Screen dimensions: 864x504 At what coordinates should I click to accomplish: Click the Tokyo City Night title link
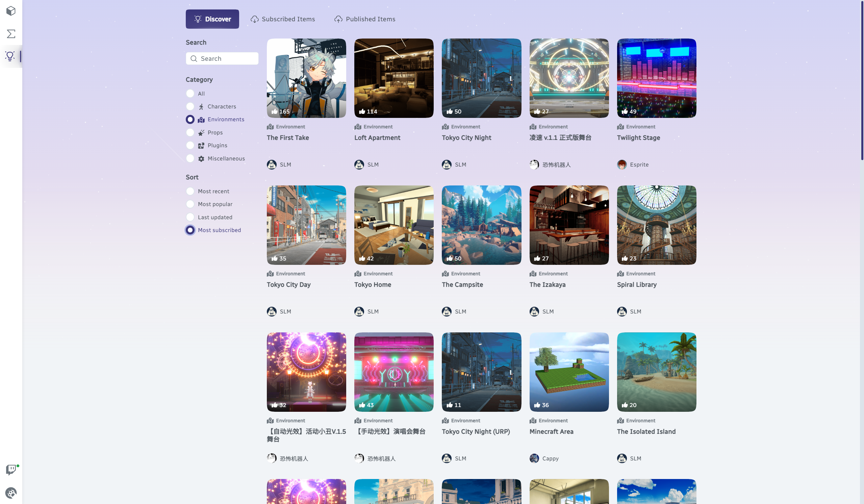[x=466, y=137]
